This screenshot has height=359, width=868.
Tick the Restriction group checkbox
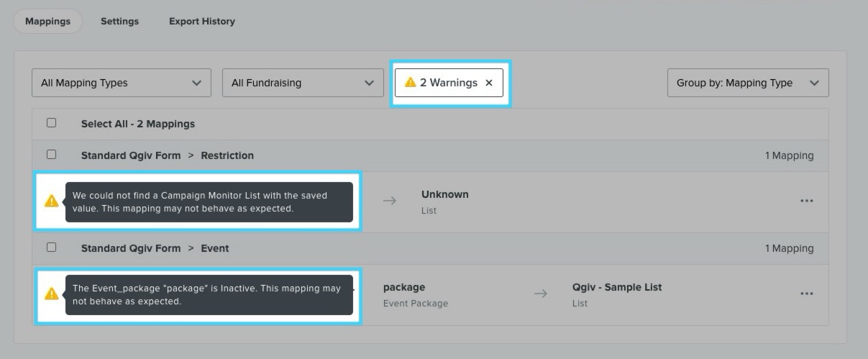point(51,155)
